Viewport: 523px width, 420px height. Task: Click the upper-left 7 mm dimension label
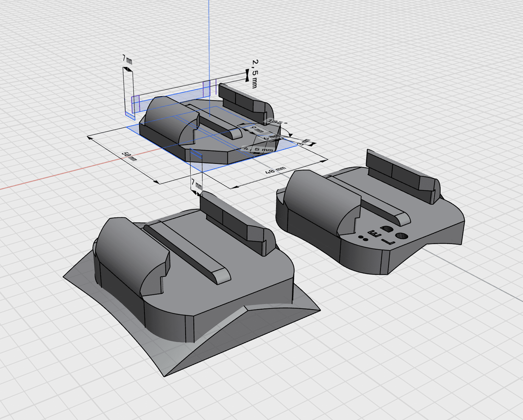(127, 59)
